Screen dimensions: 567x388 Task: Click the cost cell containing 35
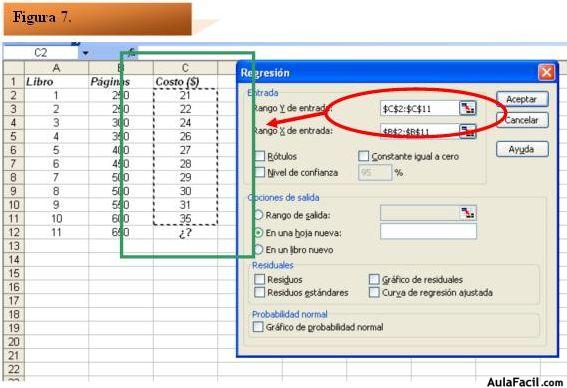point(185,218)
